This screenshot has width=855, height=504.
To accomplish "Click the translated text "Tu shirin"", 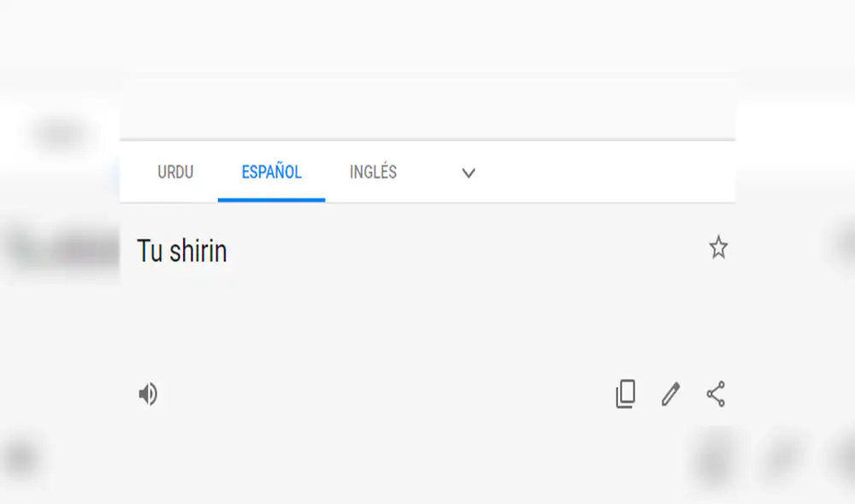I will (x=181, y=250).
